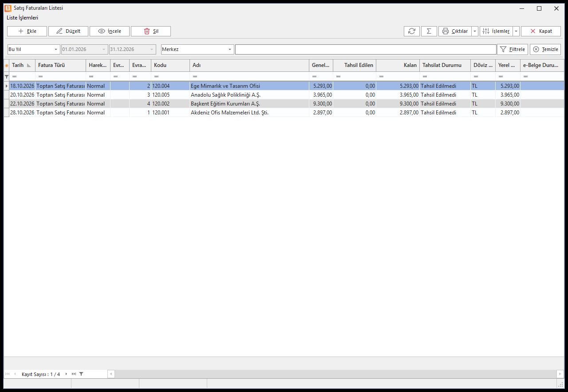Click the sigma totals icon button
The height and width of the screenshot is (392, 568).
[429, 31]
